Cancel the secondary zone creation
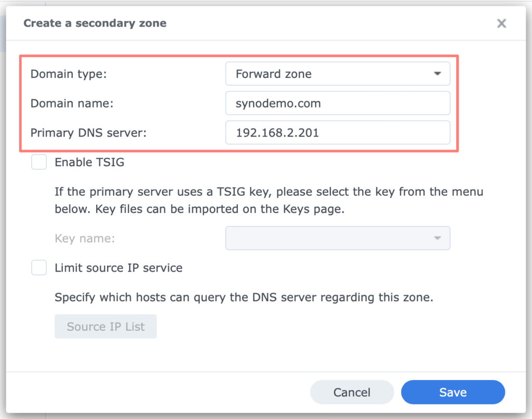The width and height of the screenshot is (532, 419). tap(352, 392)
